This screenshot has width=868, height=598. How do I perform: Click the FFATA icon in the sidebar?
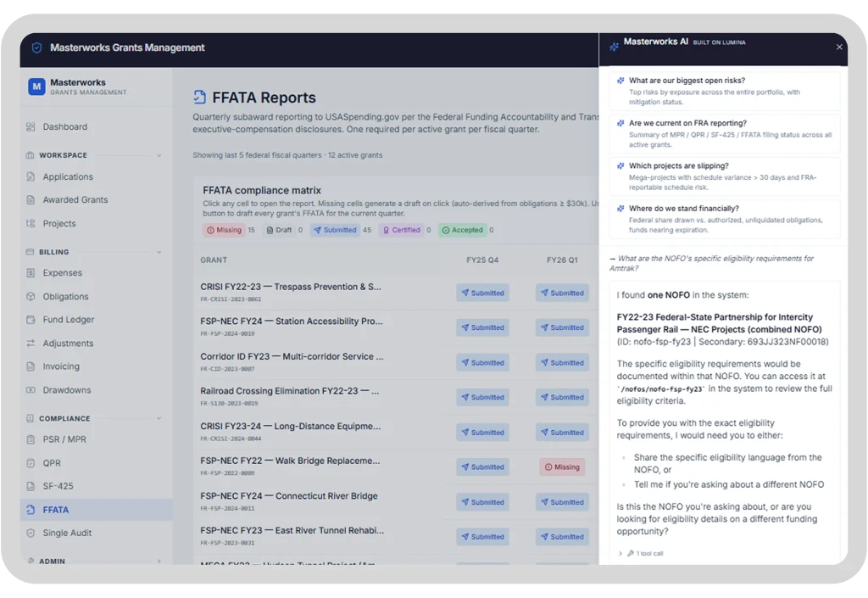pos(31,510)
